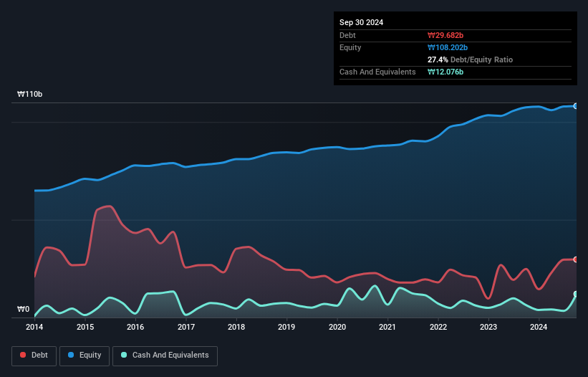Click the 2023 x-axis label

[488, 327]
